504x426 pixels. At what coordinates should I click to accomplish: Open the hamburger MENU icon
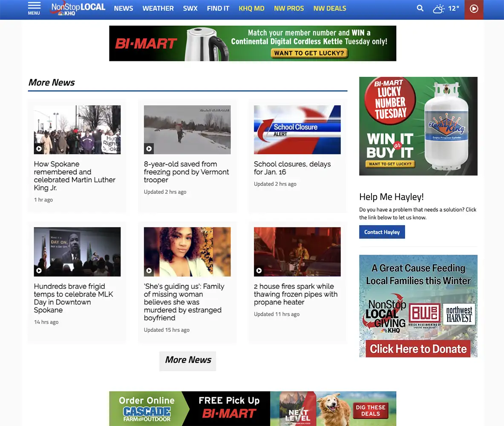[x=34, y=9]
